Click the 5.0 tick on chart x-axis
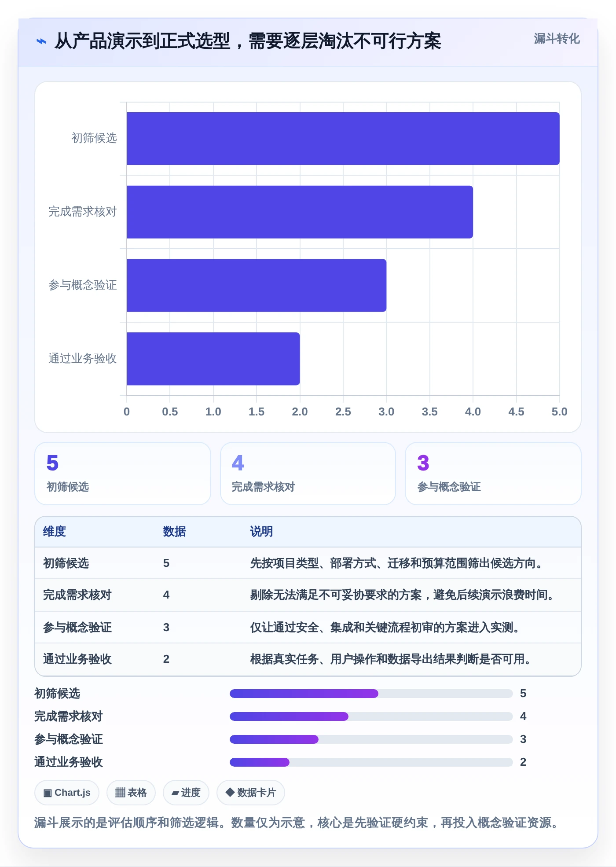 tap(560, 412)
